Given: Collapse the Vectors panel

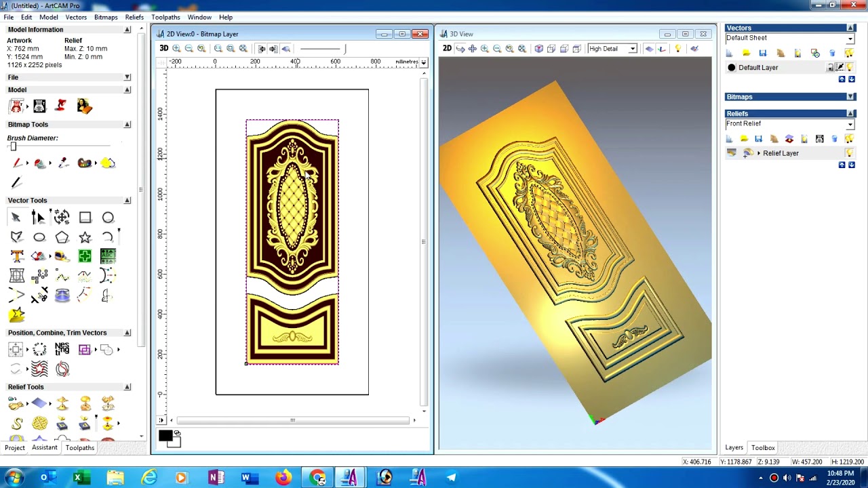Looking at the screenshot, I should pos(850,28).
